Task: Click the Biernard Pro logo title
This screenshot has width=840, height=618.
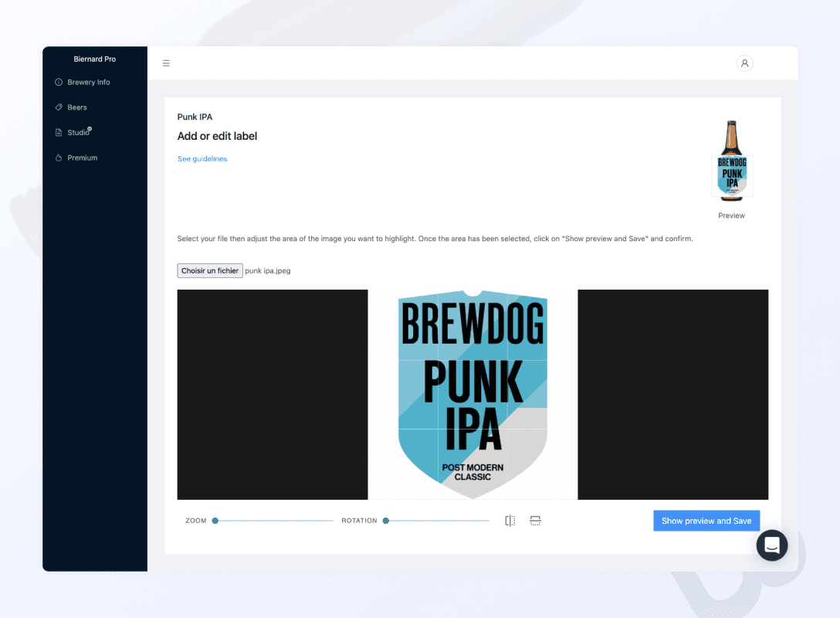Action: [x=95, y=59]
